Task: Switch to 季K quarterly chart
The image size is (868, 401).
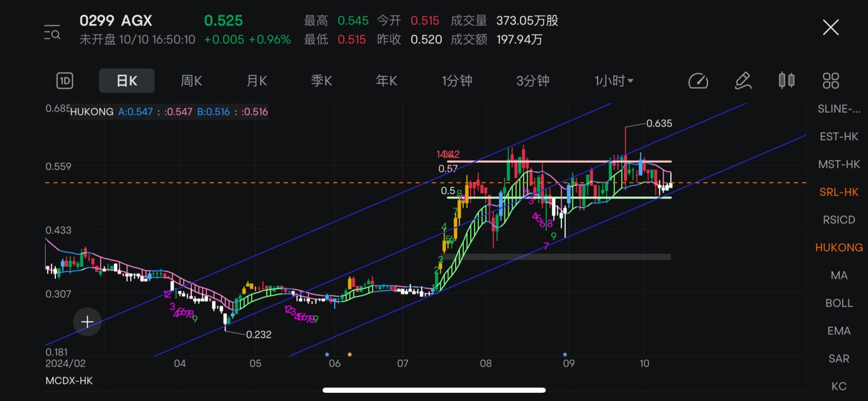Action: (322, 81)
